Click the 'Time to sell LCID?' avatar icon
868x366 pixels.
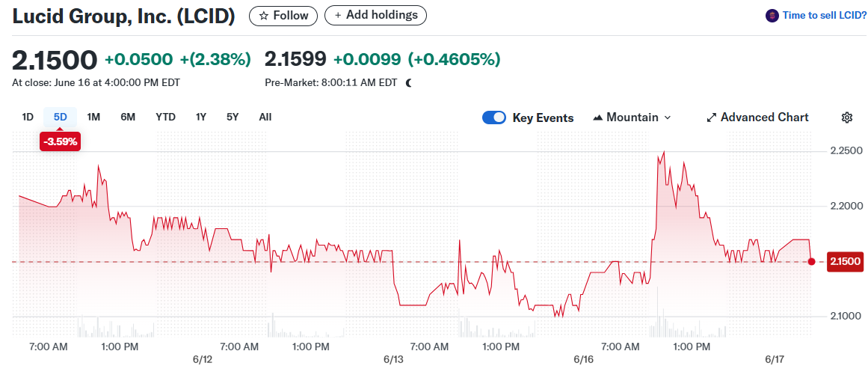pos(772,16)
